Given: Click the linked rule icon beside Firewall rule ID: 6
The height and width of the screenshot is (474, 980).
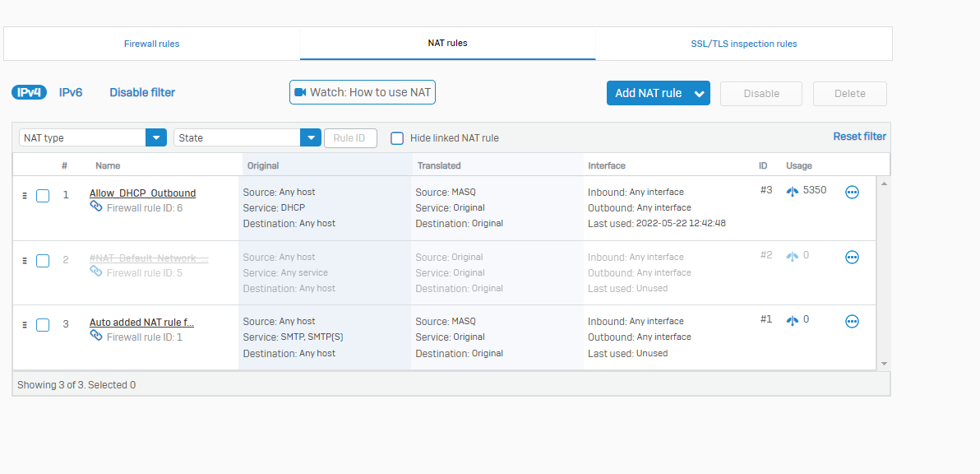Looking at the screenshot, I should coord(96,207).
